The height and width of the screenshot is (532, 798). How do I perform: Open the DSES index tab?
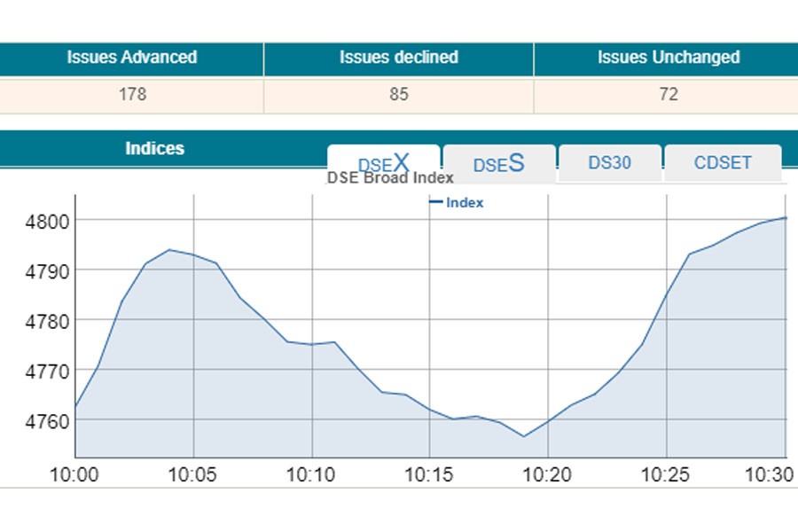click(499, 164)
